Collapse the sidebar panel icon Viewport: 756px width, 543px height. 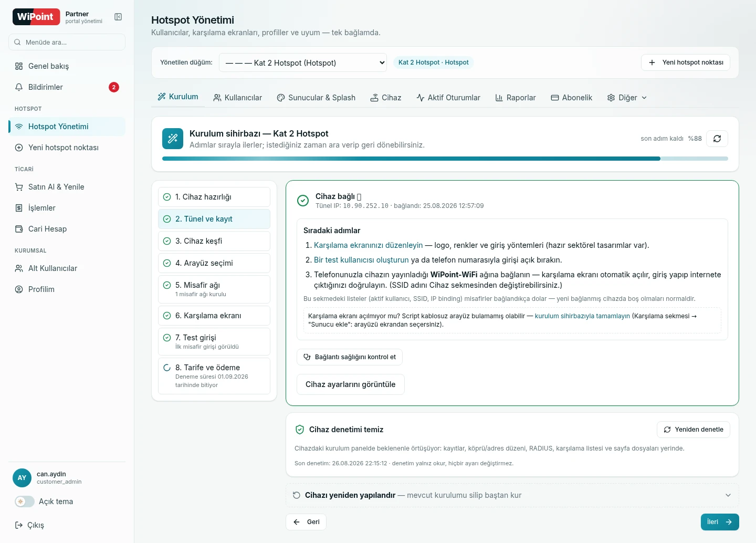click(118, 17)
